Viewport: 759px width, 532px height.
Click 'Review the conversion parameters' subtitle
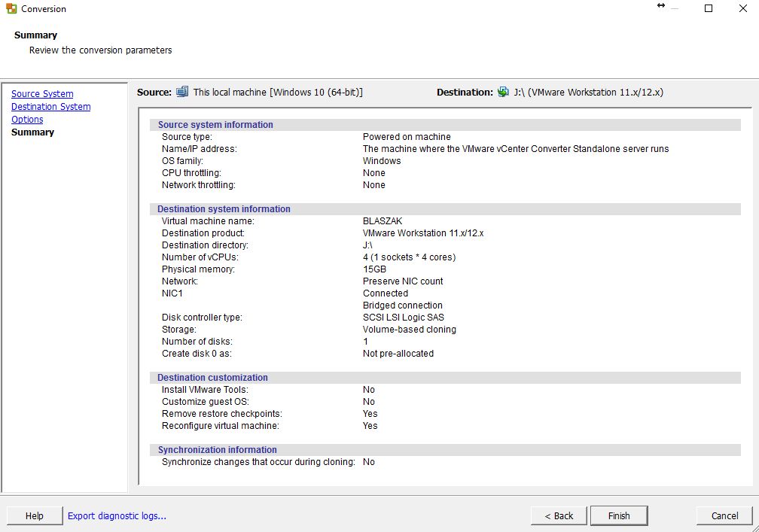point(100,50)
